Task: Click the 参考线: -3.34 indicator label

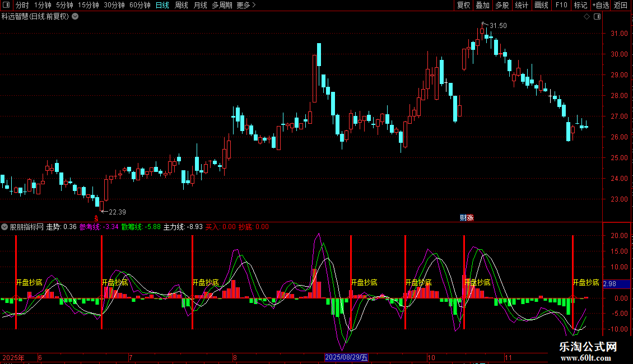Action: 99,227
